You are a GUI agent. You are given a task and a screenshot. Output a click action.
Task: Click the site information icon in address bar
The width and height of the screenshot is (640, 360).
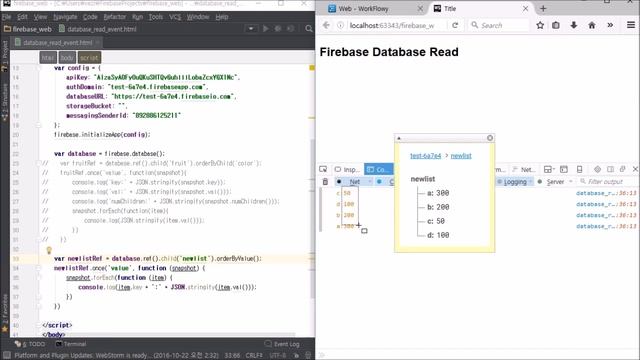[x=340, y=25]
